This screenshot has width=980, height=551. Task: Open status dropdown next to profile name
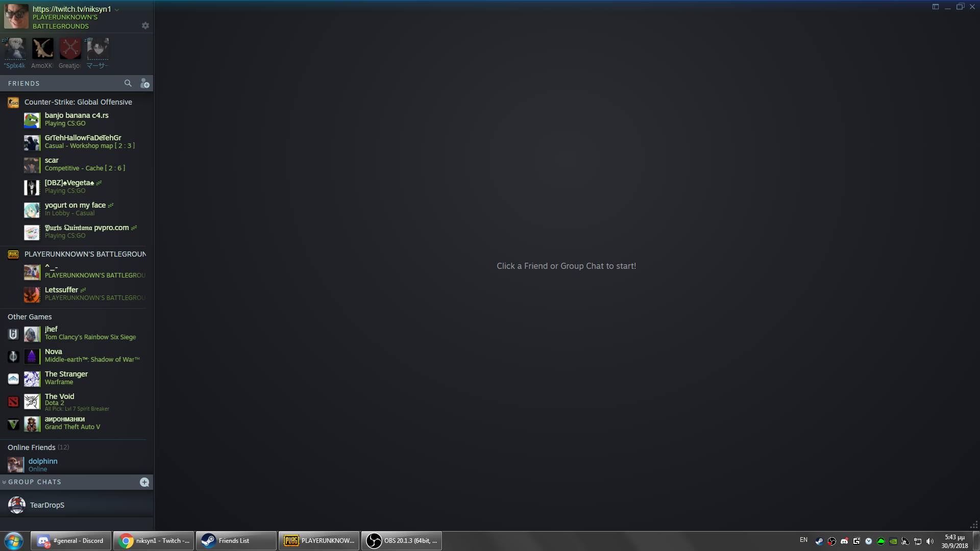(x=117, y=10)
